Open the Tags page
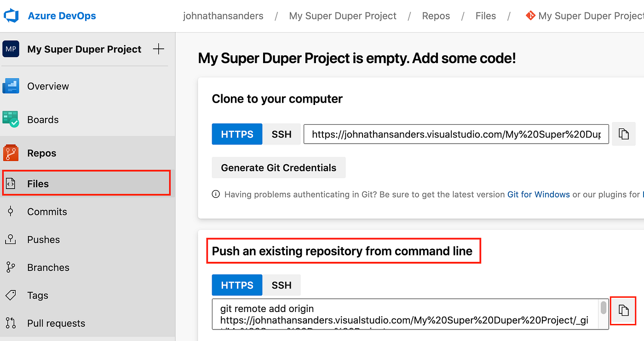The image size is (644, 341). (x=38, y=295)
